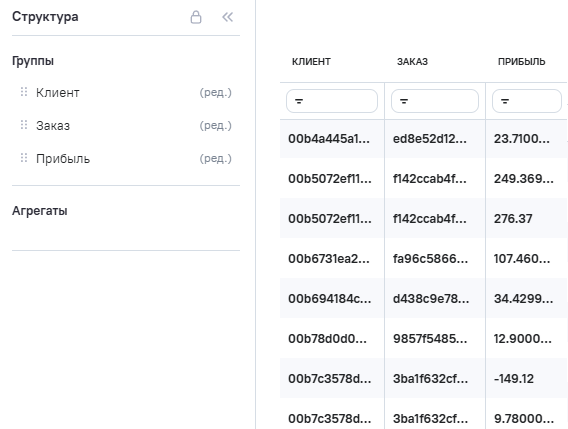Sort by the ЗАКАЗ column header

pos(412,62)
